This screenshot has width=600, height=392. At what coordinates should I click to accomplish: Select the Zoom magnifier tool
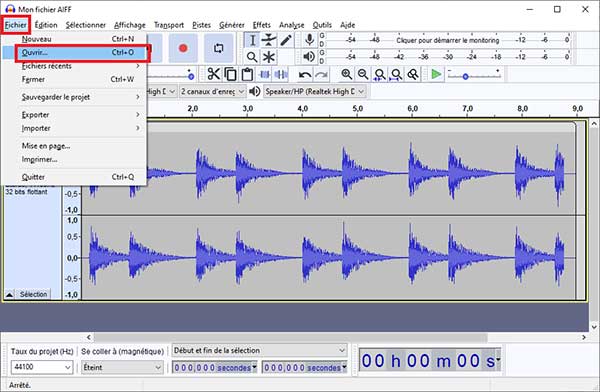click(x=252, y=57)
